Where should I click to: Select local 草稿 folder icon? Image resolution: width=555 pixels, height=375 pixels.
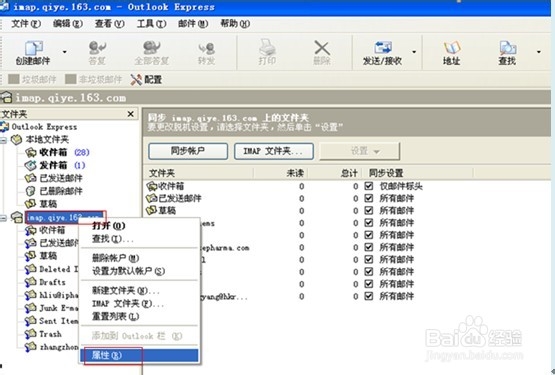pos(30,204)
